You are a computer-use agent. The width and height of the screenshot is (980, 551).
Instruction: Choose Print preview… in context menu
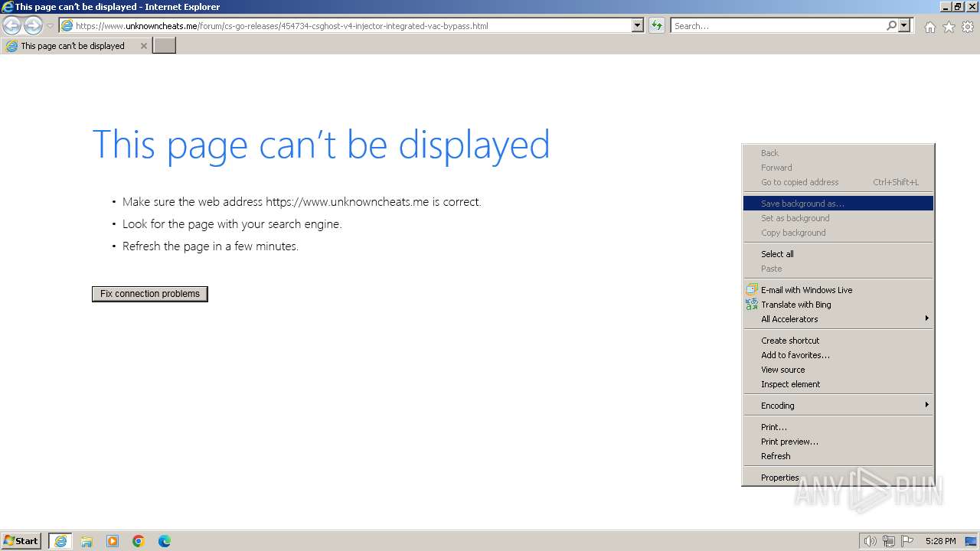(838, 442)
